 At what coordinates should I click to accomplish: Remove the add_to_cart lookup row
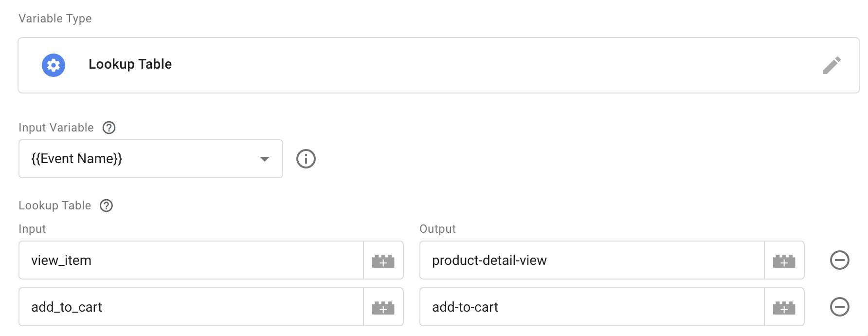coord(840,307)
